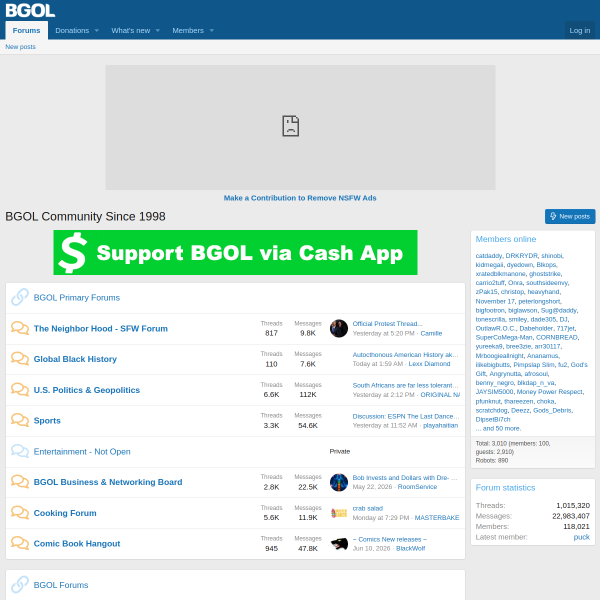This screenshot has height=600, width=600.
Task: Click the Cooking Forum chat icon
Action: click(x=20, y=512)
